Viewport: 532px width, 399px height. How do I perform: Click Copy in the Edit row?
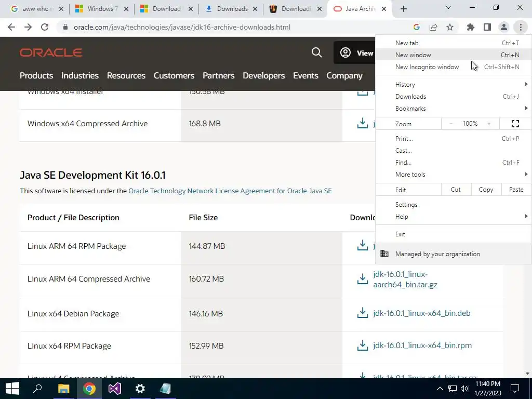pos(486,190)
